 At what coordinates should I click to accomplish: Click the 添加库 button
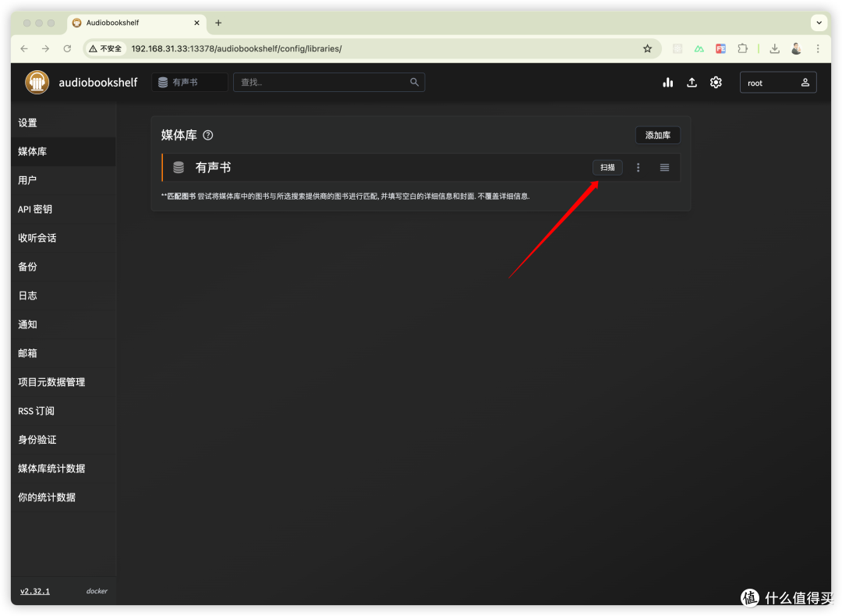[x=657, y=135]
